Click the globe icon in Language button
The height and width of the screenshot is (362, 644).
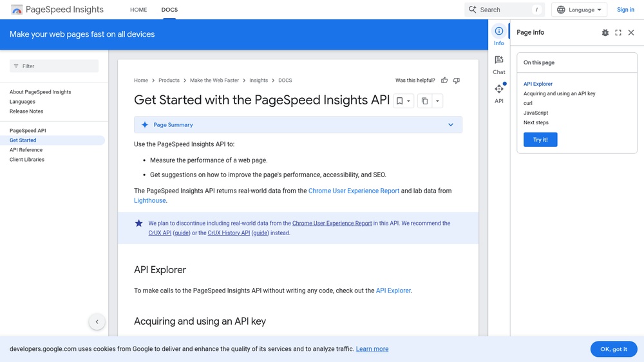point(561,10)
